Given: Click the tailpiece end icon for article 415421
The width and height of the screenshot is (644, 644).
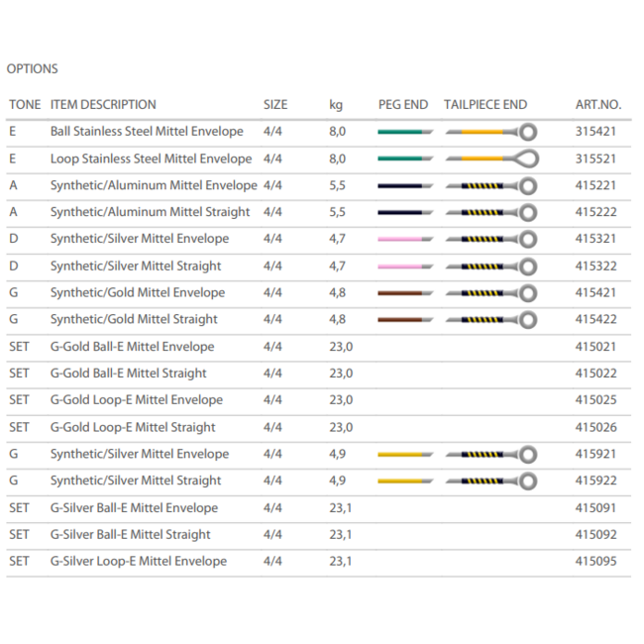Looking at the screenshot, I should tap(490, 292).
